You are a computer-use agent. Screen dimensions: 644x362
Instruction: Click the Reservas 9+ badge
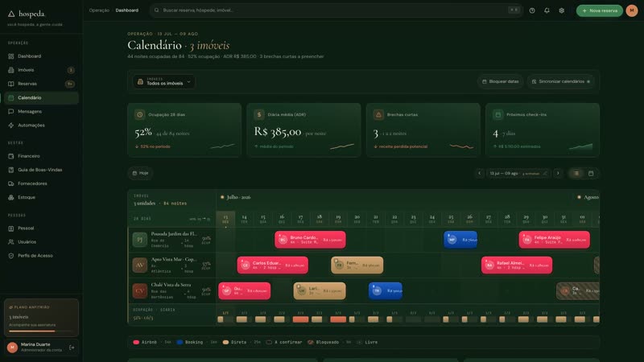pyautogui.click(x=70, y=84)
